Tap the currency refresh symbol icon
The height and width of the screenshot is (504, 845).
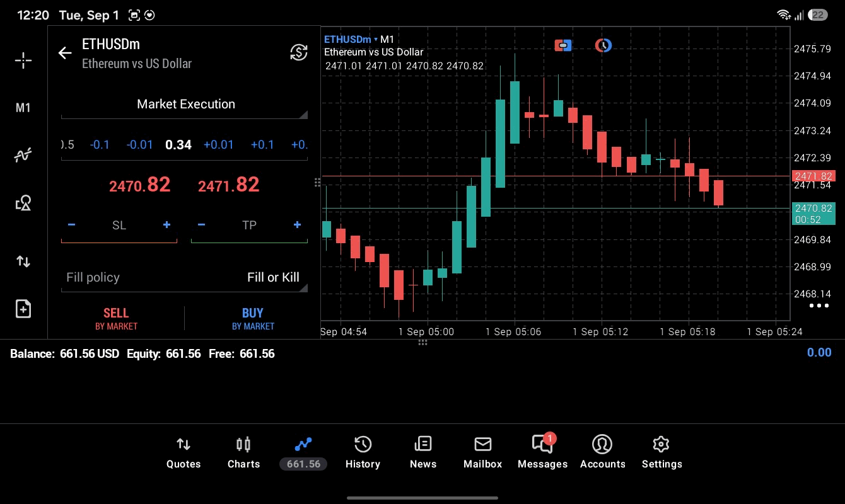tap(299, 52)
